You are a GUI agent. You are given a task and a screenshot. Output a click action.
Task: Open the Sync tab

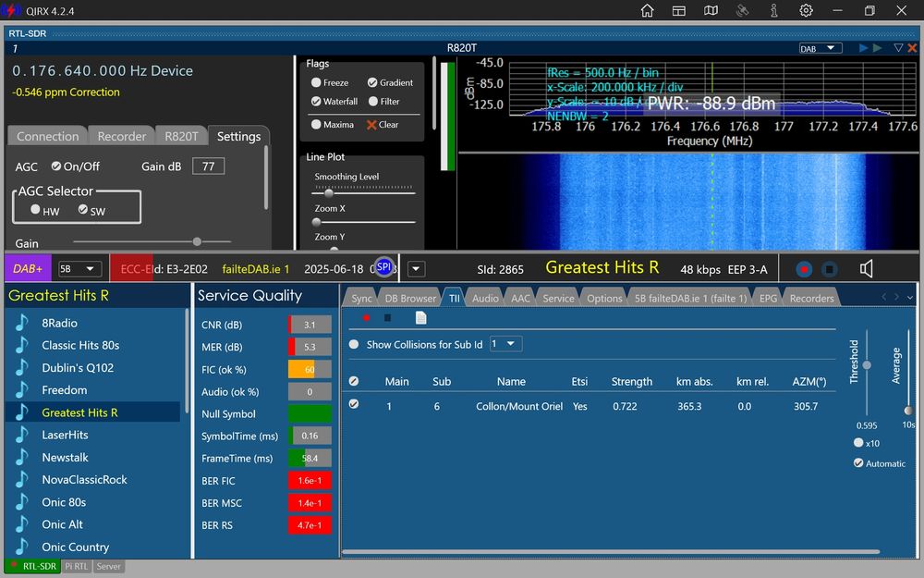(x=361, y=299)
